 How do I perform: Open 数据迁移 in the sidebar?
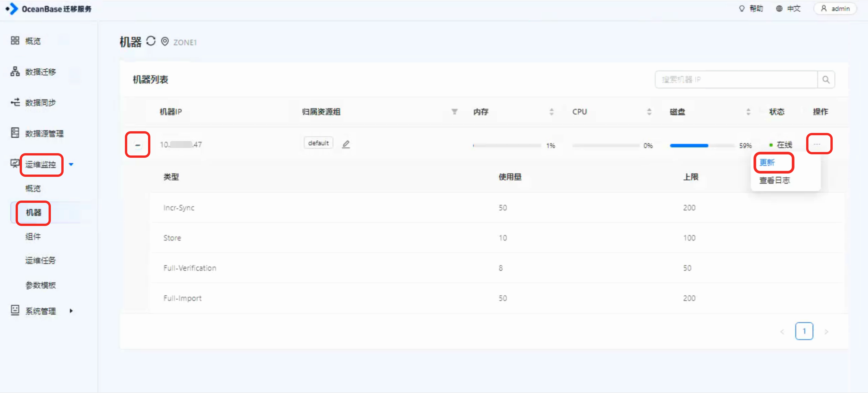tap(40, 72)
